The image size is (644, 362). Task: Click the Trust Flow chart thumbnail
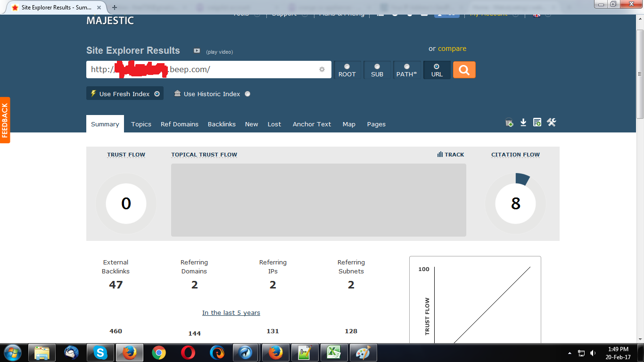coord(475,300)
